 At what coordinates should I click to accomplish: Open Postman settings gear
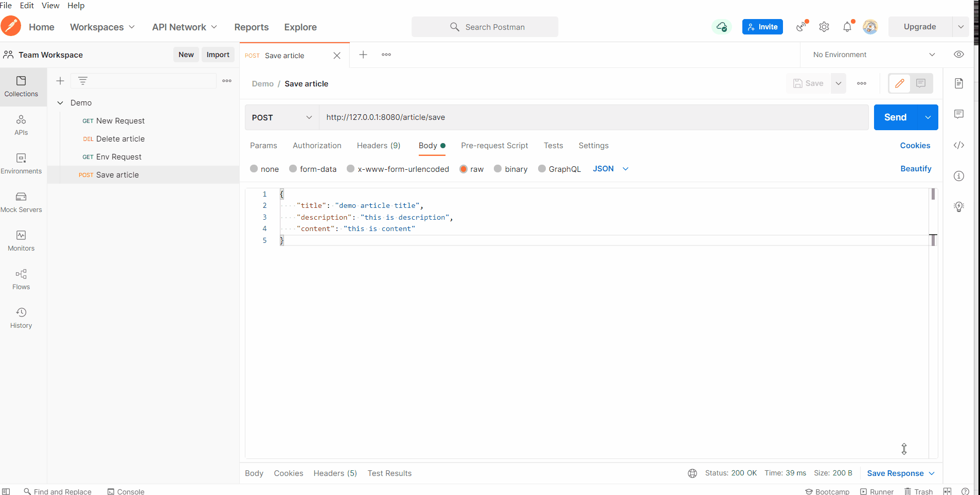824,27
